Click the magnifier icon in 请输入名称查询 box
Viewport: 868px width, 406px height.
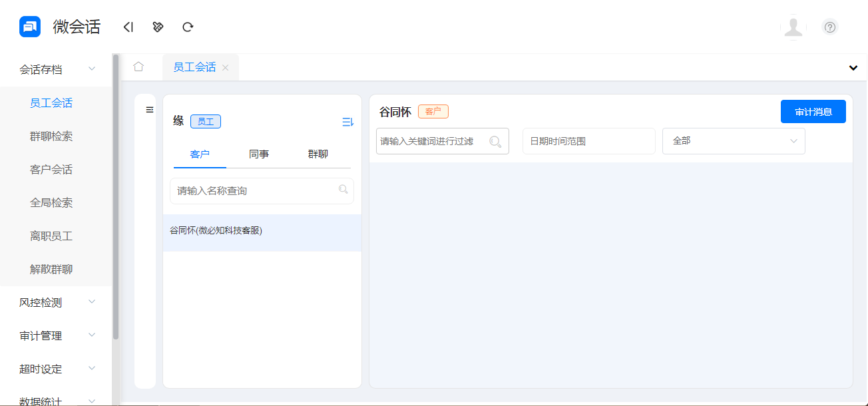(343, 190)
